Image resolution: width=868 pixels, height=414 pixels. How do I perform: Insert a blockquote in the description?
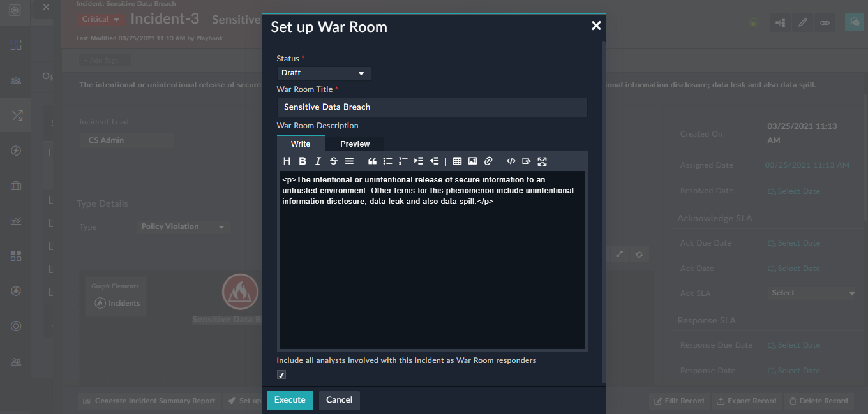373,161
